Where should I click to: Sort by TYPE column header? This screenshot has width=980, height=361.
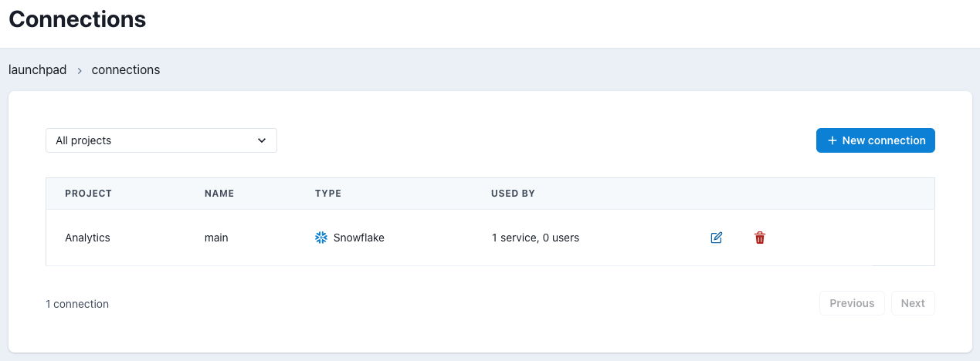(328, 194)
